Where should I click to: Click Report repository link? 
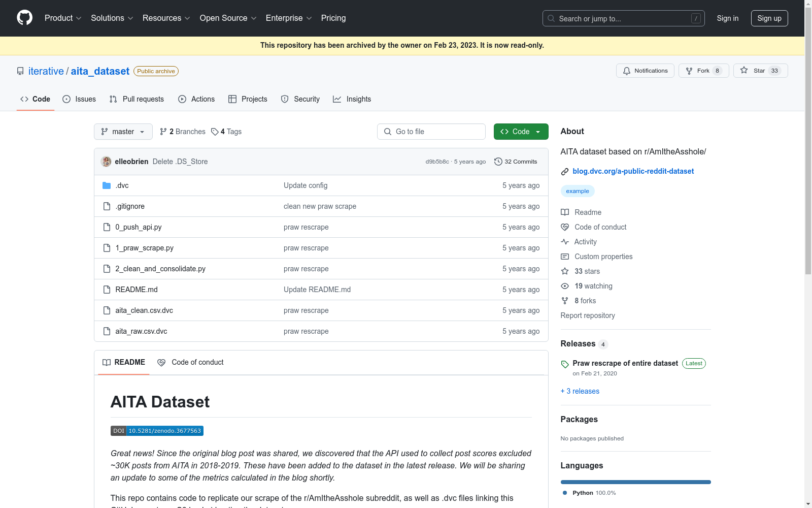tap(588, 315)
